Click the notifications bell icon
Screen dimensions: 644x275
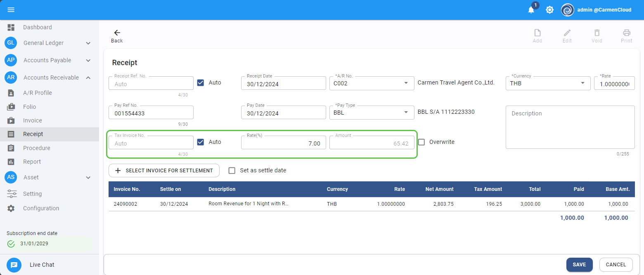click(x=531, y=10)
